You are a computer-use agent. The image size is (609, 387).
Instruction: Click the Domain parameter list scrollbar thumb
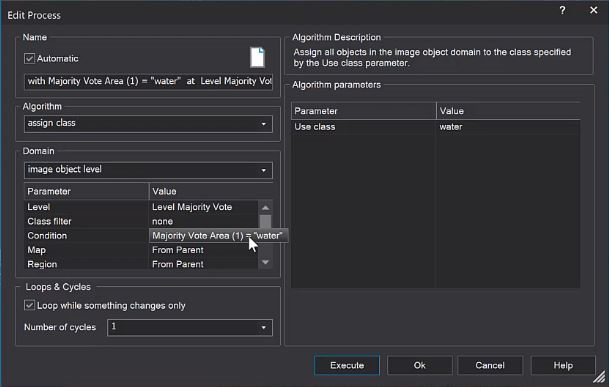(x=265, y=222)
